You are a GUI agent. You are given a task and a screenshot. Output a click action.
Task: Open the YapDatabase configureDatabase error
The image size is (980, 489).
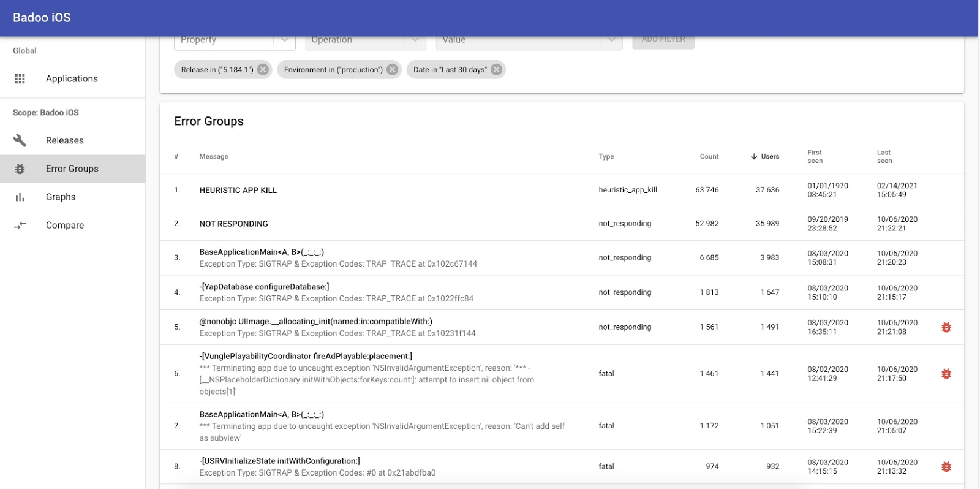(x=562, y=292)
